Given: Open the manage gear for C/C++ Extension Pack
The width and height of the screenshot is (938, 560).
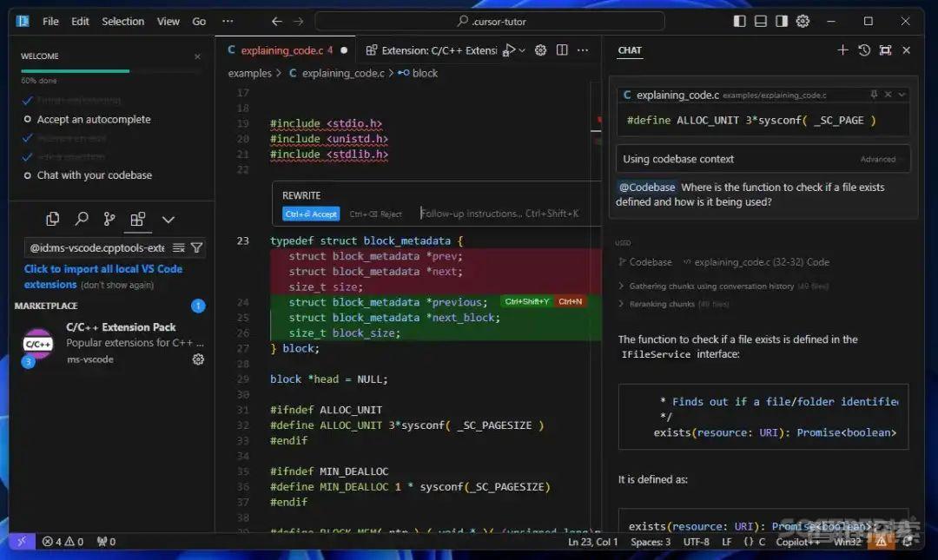Looking at the screenshot, I should pos(198,359).
